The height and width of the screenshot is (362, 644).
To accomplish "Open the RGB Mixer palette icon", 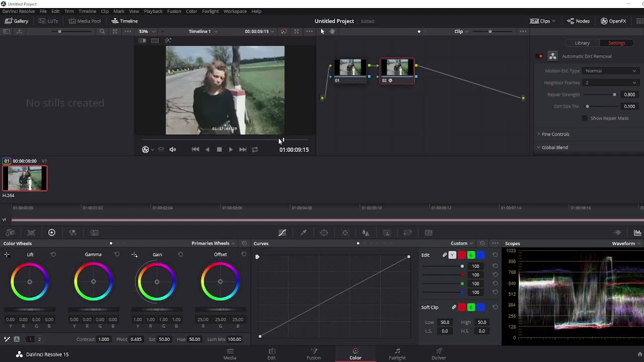I will [72, 232].
